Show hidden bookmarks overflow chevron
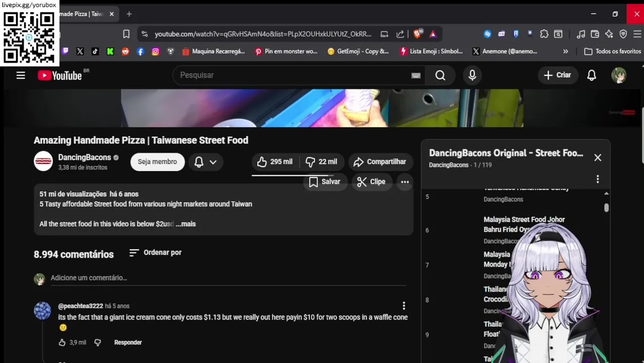This screenshot has width=644, height=363. [565, 51]
